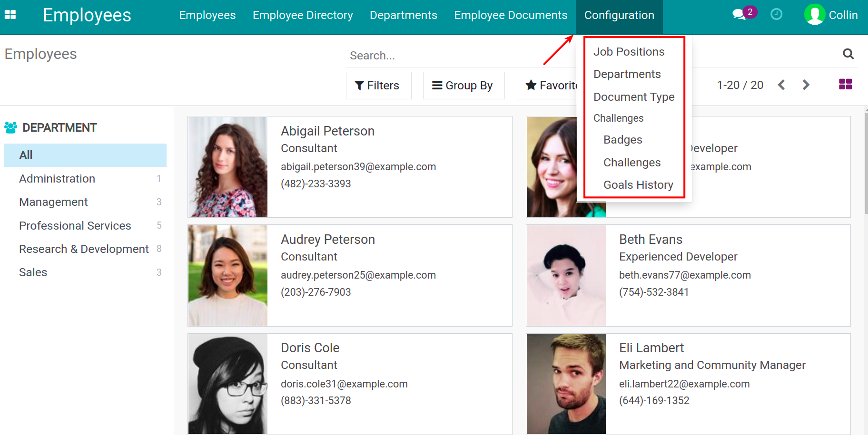Filter by Research & Development department
This screenshot has height=435, width=868.
click(x=84, y=249)
